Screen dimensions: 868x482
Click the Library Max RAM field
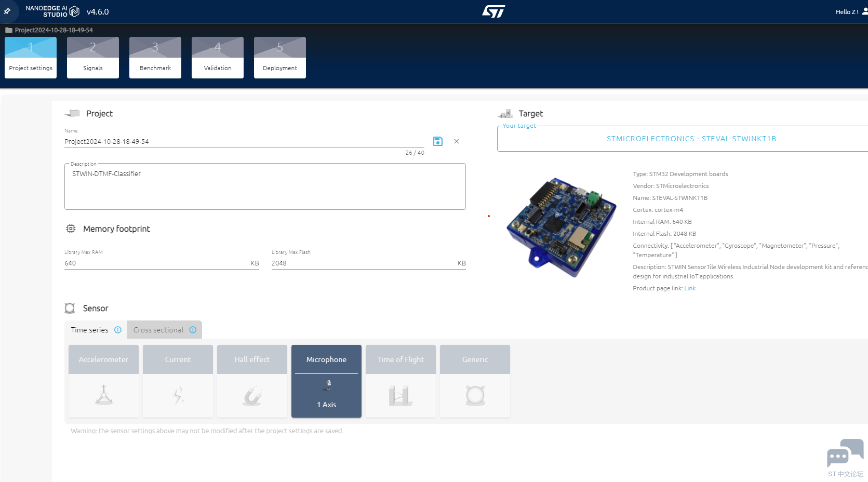click(162, 263)
